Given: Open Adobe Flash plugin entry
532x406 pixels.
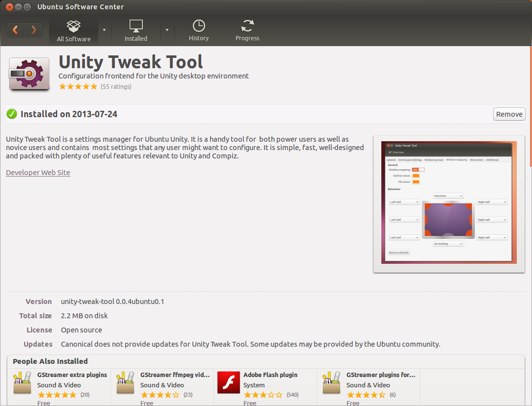Looking at the screenshot, I should click(x=270, y=375).
